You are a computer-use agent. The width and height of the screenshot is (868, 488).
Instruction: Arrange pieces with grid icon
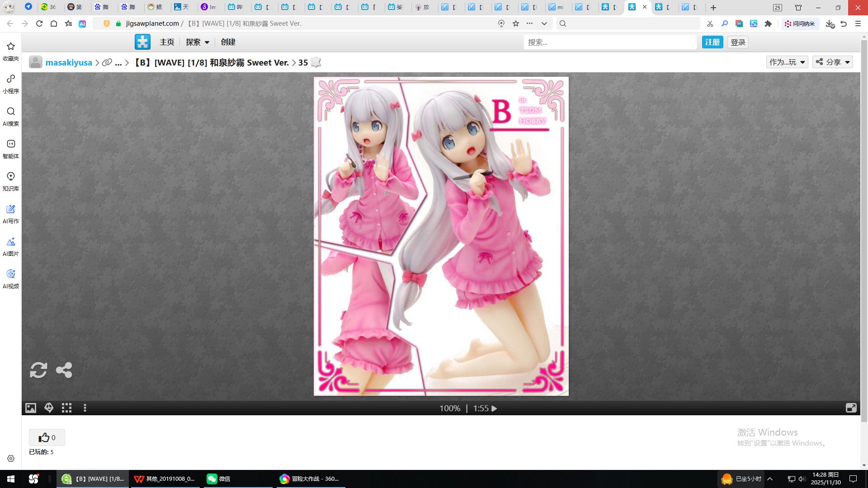point(67,408)
